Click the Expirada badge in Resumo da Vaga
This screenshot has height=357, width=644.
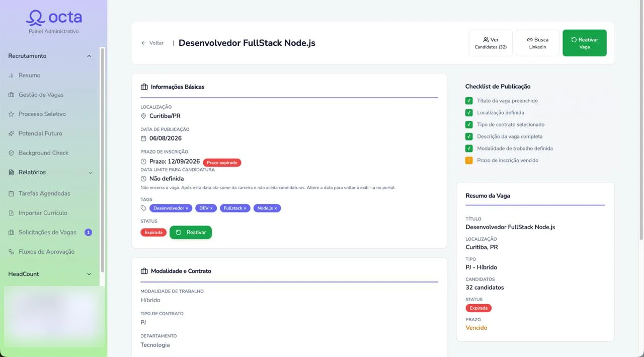478,308
